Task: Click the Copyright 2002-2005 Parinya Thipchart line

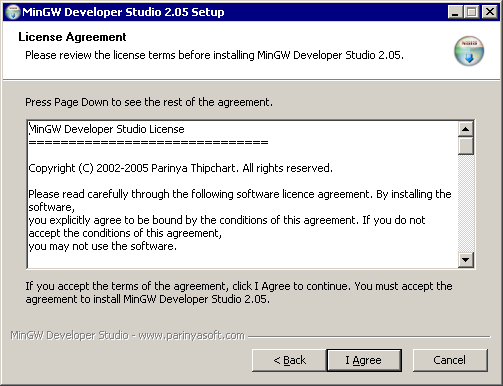Action: point(180,168)
